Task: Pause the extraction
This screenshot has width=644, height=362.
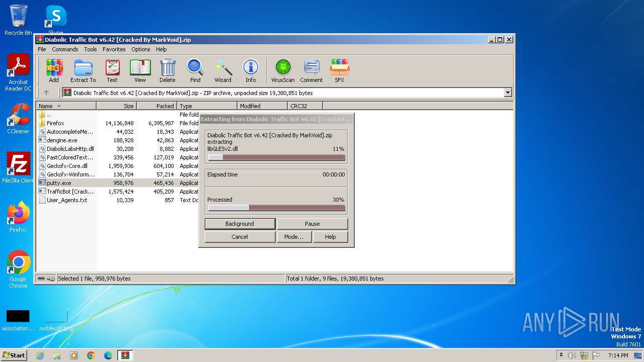Action: (x=312, y=224)
